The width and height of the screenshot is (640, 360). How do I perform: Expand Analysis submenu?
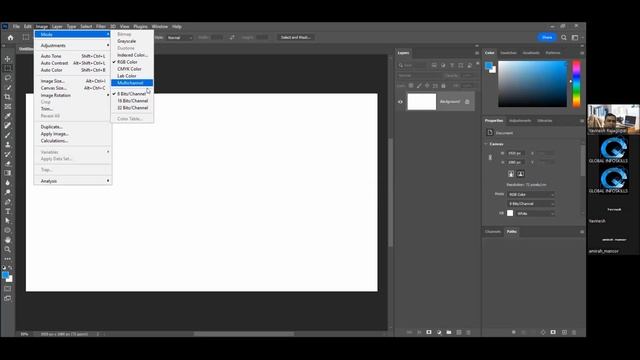(73, 181)
